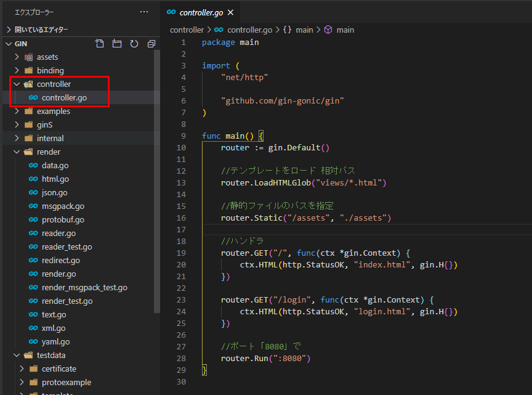Click the New Folder icon in explorer header
The width and height of the screenshot is (532, 395).
click(x=117, y=44)
